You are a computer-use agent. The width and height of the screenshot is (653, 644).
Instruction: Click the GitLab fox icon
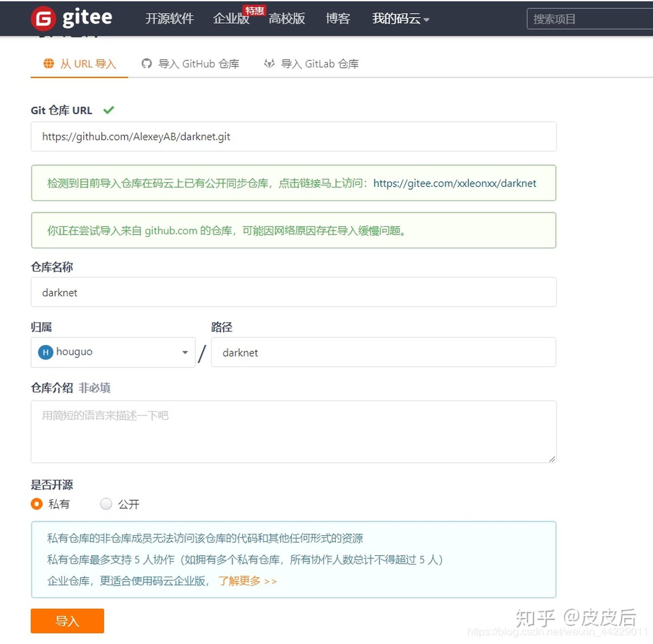click(x=269, y=63)
